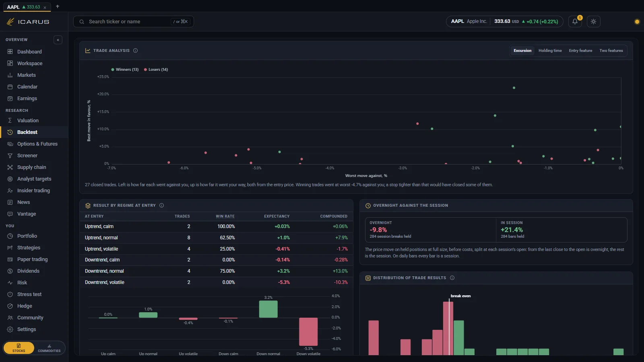Click the ICARUS logo
The width and height of the screenshot is (644, 362).
(28, 22)
